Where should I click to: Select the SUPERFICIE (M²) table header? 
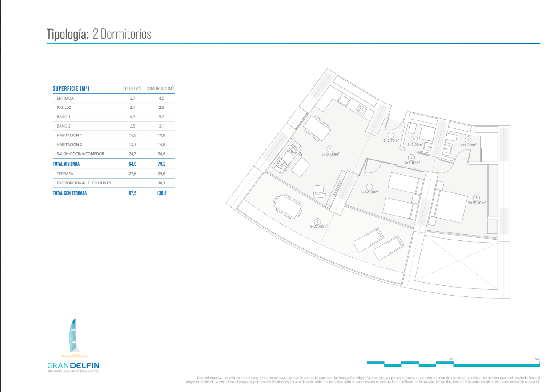71,88
